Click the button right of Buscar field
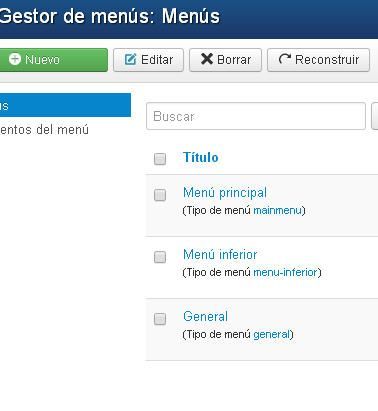Viewport: 378px width, 411px height. tap(375, 116)
